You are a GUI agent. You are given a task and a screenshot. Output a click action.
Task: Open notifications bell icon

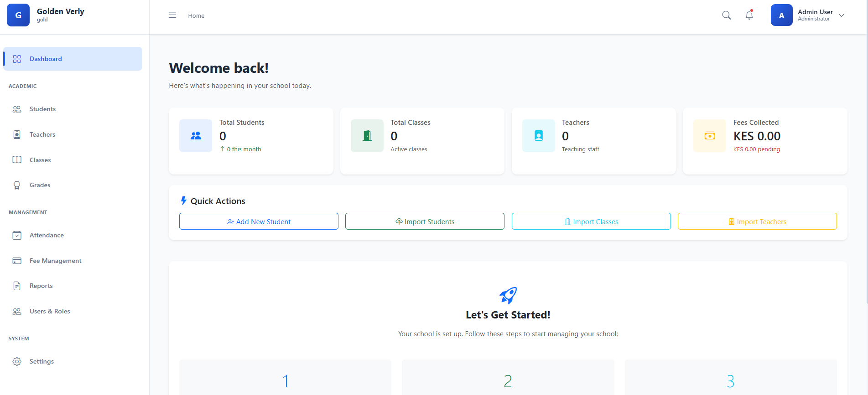(749, 15)
